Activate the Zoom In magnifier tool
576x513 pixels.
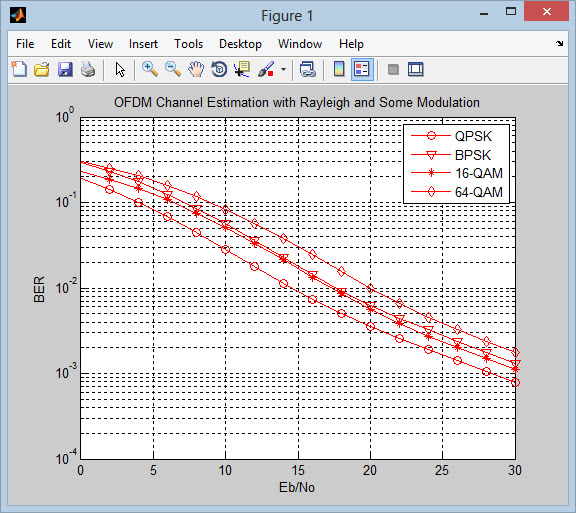tap(150, 69)
